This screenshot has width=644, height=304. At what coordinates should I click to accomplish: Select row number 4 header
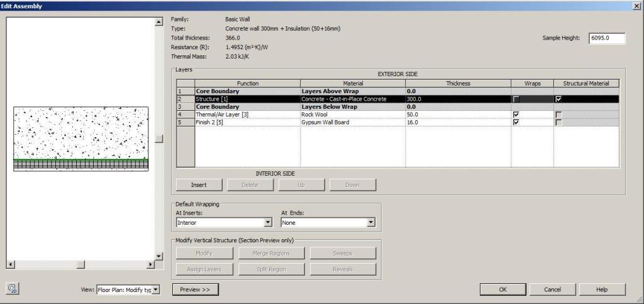[186, 115]
